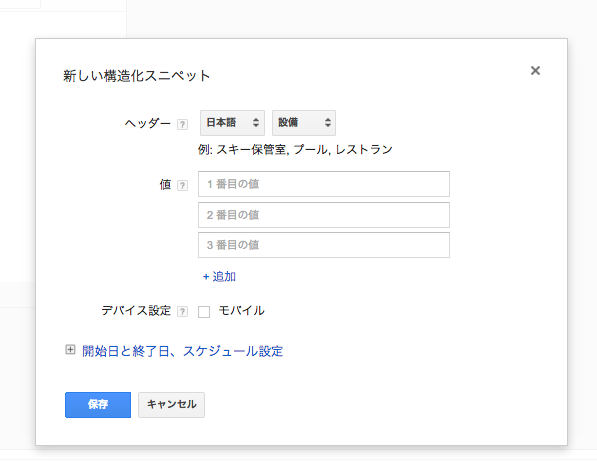
Task: Focus the 3 番目の値 input field
Action: 324,245
